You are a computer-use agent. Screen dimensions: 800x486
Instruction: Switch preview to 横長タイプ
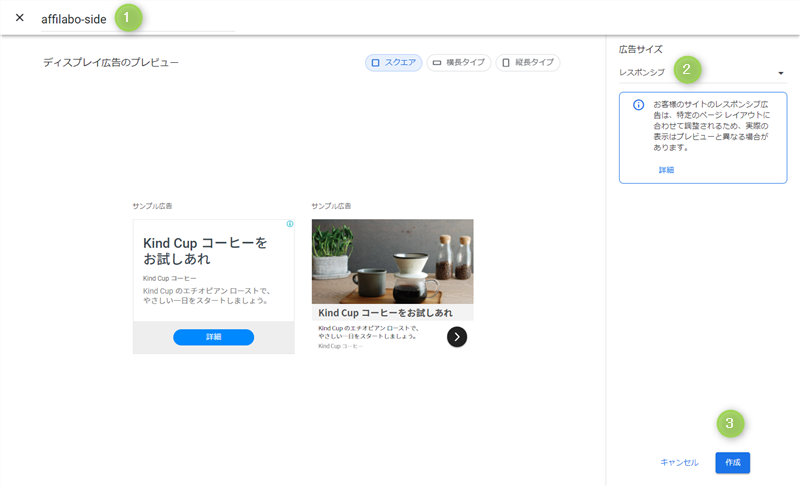point(459,63)
